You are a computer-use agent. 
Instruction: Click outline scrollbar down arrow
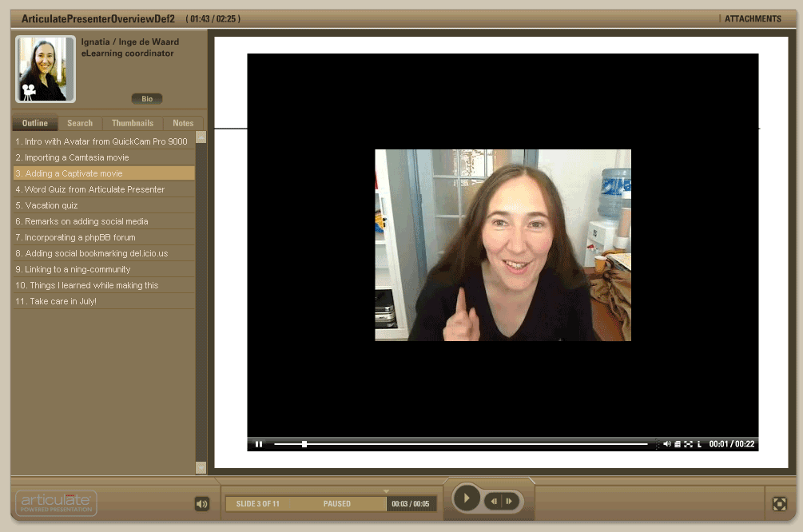(x=201, y=467)
